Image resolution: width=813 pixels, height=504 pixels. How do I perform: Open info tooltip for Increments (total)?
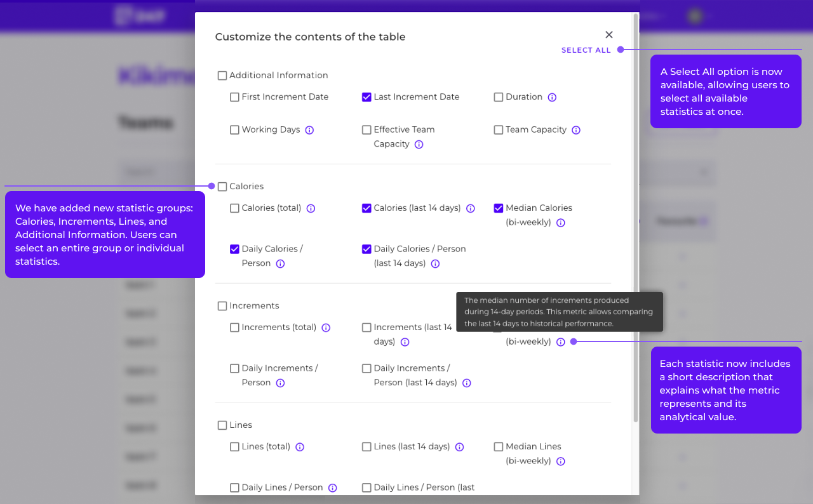326,327
